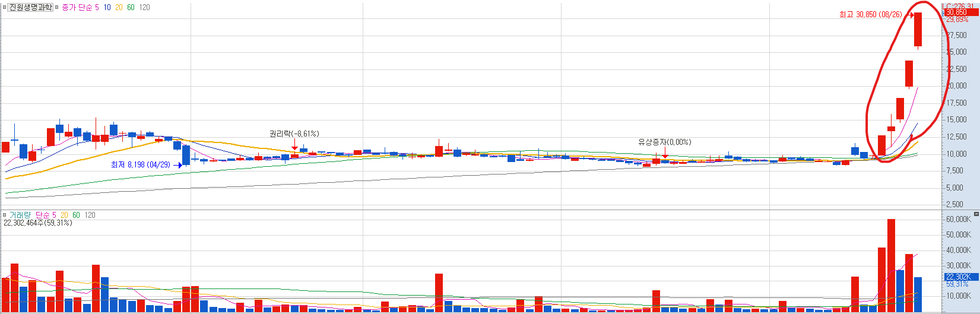This screenshot has height=314, width=980.
Task: Select the blue 10 moving average label
Action: click(x=107, y=7)
